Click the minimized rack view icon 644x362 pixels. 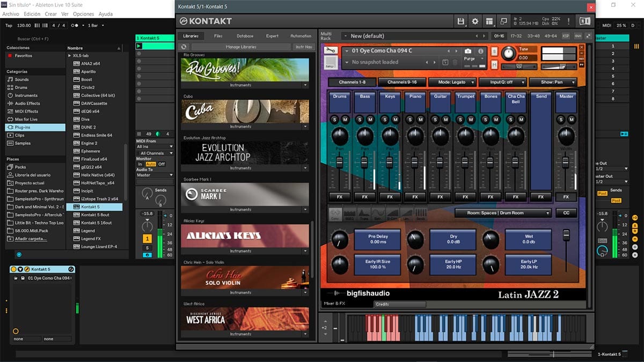pyautogui.click(x=504, y=21)
